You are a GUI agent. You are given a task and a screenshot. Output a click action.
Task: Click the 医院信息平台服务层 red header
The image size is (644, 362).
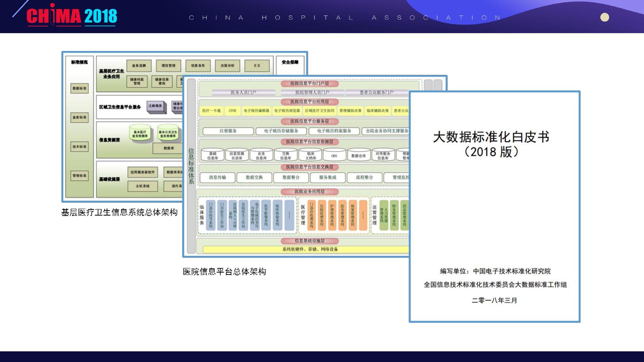(310, 121)
